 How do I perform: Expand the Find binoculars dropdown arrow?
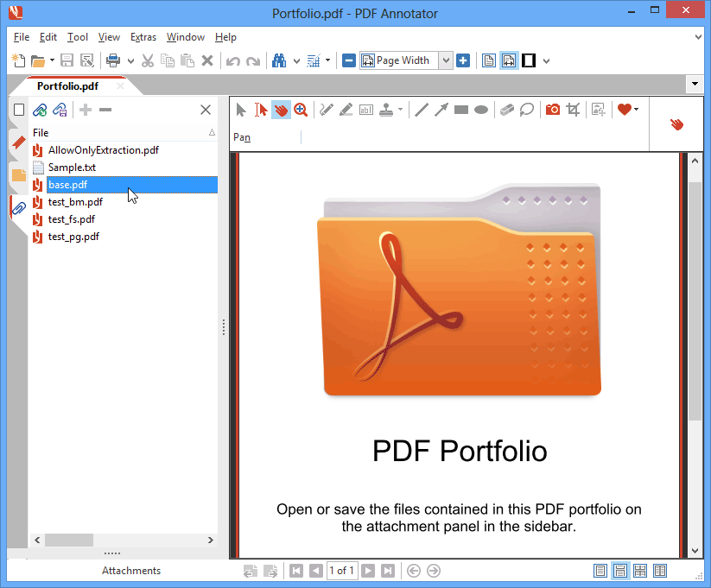pyautogui.click(x=296, y=60)
